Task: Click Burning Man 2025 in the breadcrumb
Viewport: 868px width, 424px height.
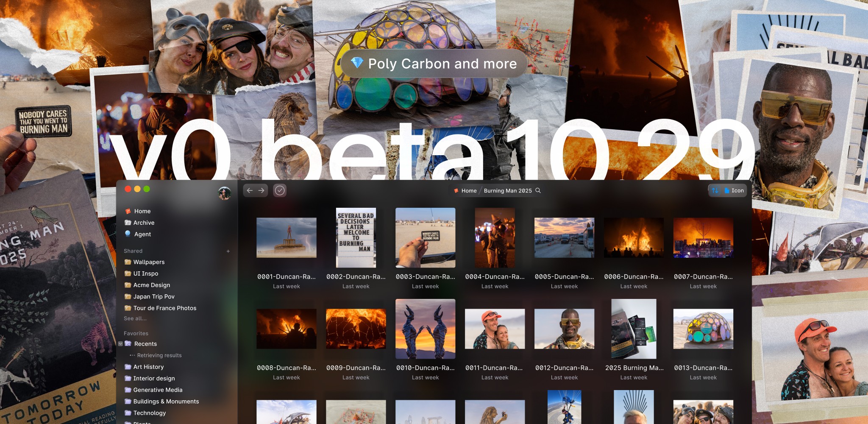Action: coord(508,190)
